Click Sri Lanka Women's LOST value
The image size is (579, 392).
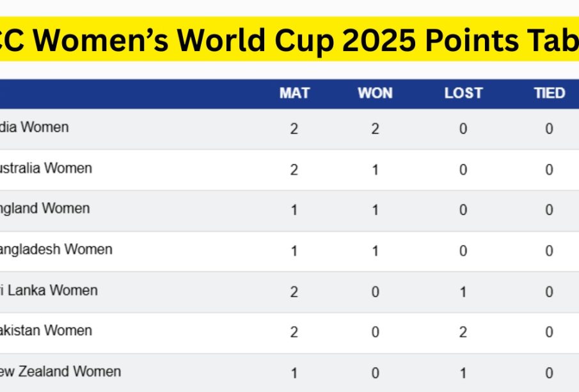(x=463, y=292)
